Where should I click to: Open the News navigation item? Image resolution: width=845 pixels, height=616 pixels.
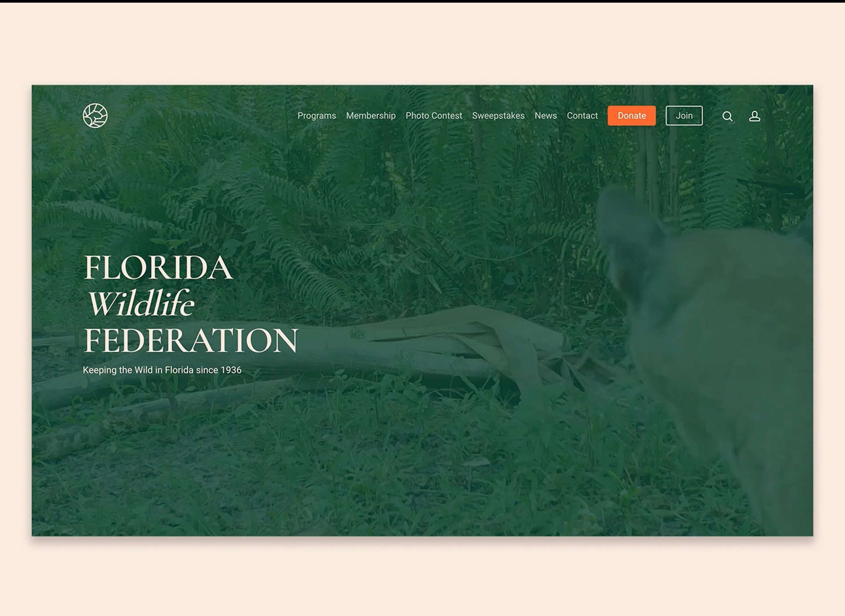[546, 116]
